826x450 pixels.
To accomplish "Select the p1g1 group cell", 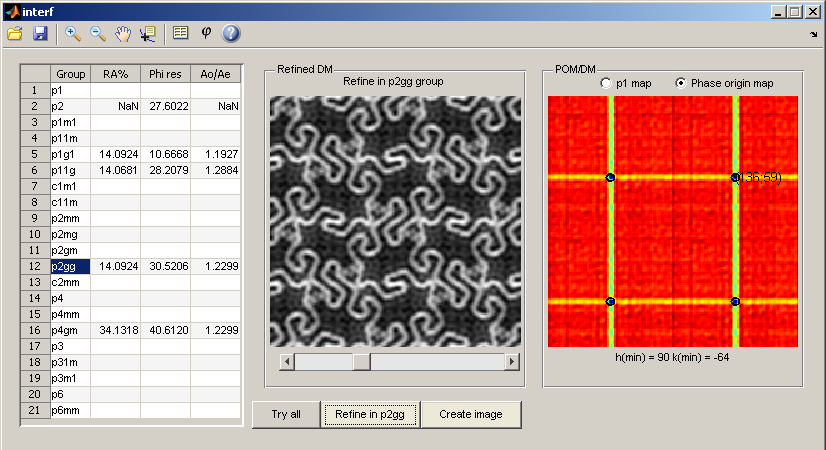I will coord(70,154).
